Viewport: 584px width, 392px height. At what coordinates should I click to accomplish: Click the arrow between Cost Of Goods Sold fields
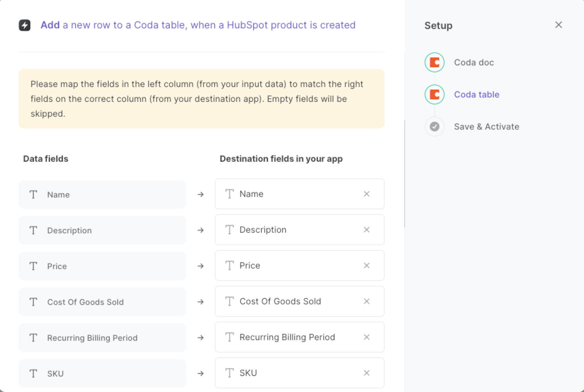(x=200, y=302)
